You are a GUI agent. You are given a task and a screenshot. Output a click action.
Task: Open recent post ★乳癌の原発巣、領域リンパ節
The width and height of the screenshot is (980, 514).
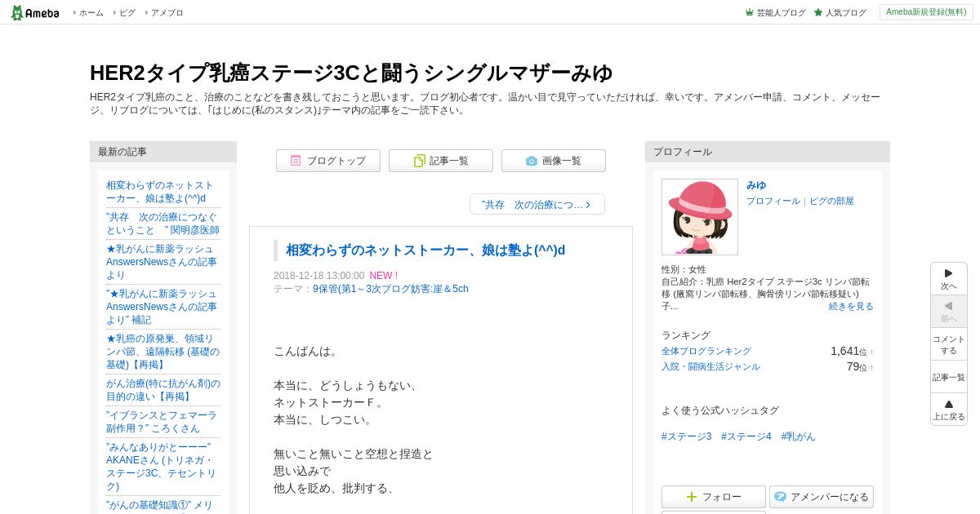pyautogui.click(x=163, y=352)
